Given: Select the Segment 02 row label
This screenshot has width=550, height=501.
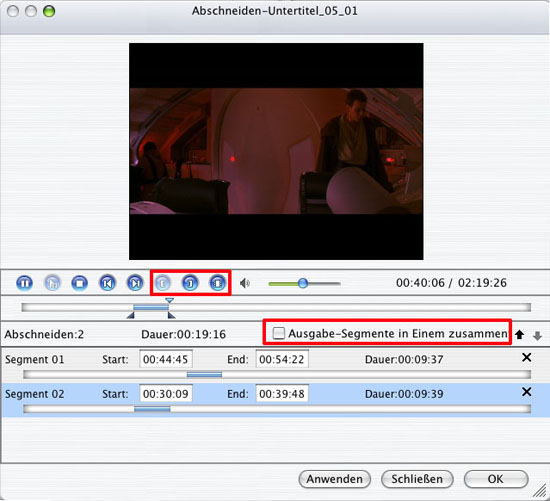Looking at the screenshot, I should coord(34,394).
